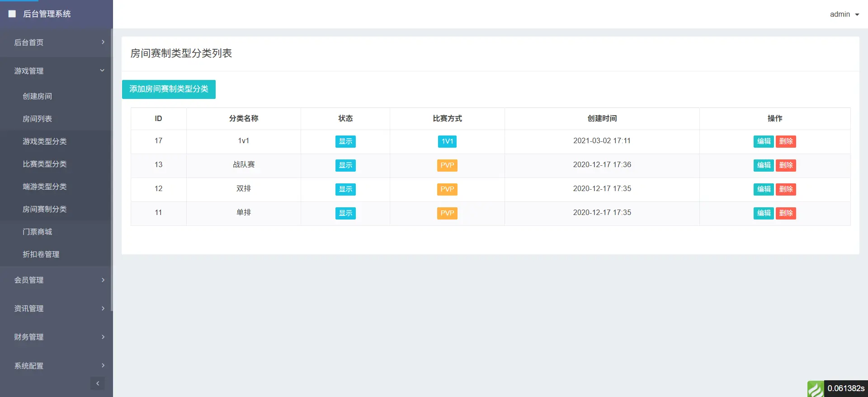Click the 分类名称 column header
868x397 pixels.
244,118
